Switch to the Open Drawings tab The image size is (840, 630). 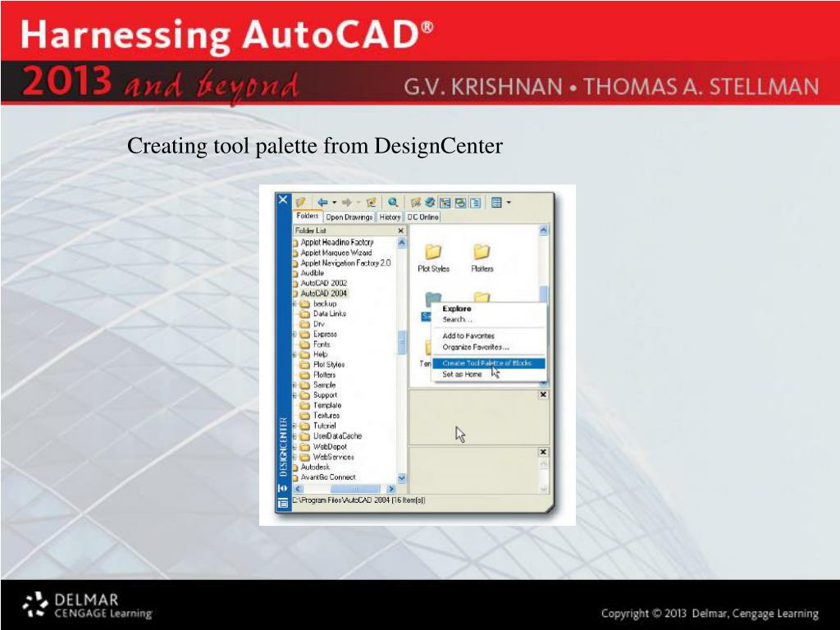click(x=349, y=217)
